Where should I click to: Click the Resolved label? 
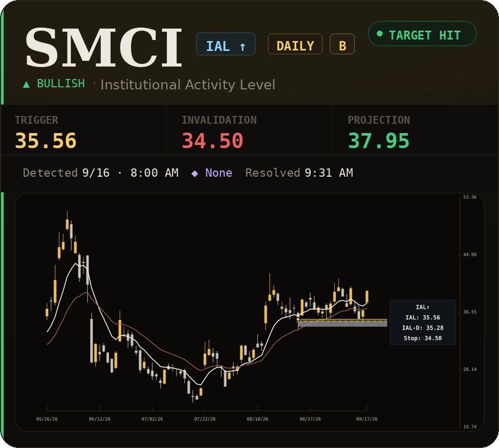pos(273,173)
